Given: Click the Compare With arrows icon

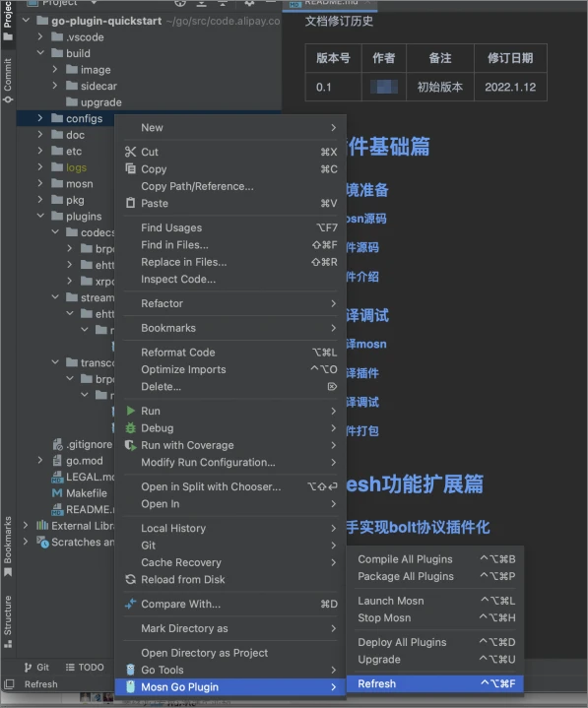Looking at the screenshot, I should tap(131, 604).
